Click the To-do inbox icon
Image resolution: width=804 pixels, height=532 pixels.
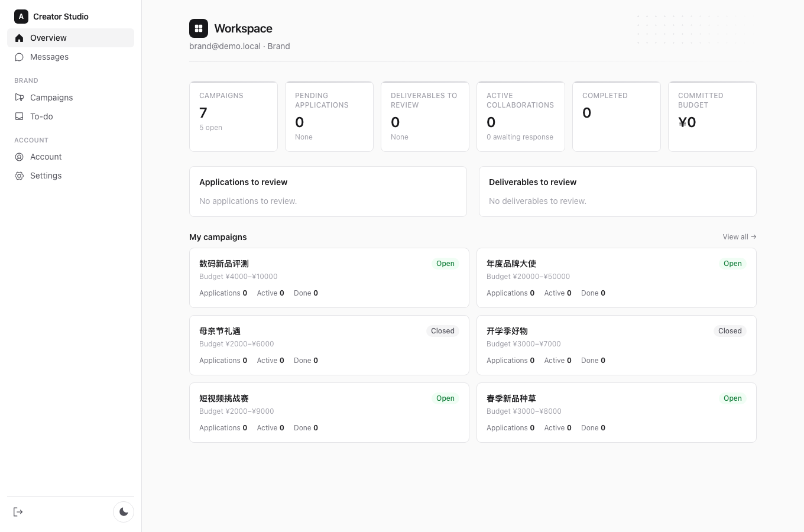[19, 116]
